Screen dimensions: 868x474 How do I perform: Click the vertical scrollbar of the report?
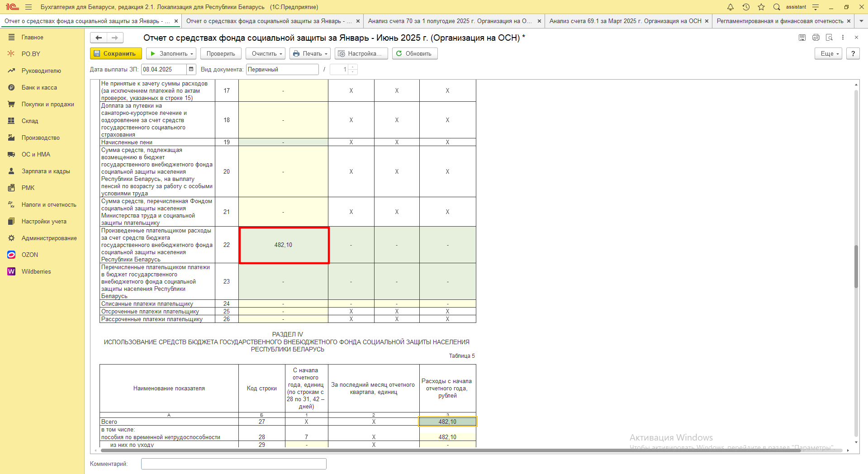[x=856, y=266]
